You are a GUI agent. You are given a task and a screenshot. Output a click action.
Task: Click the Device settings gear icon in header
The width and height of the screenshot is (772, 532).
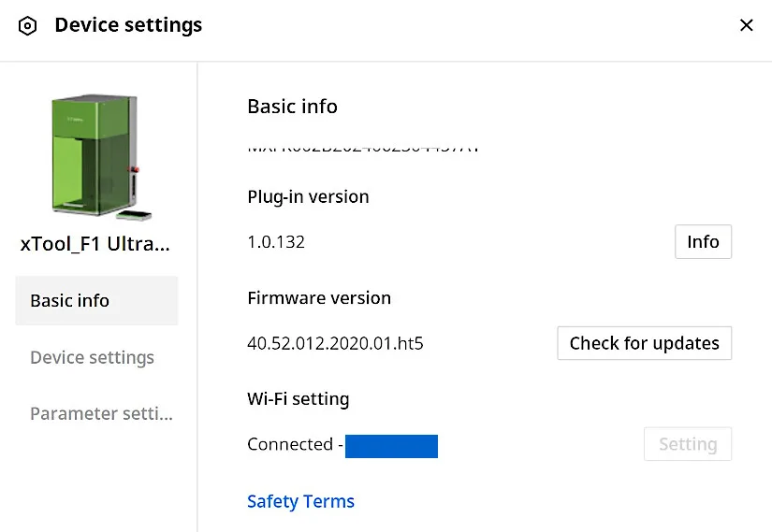[27, 25]
